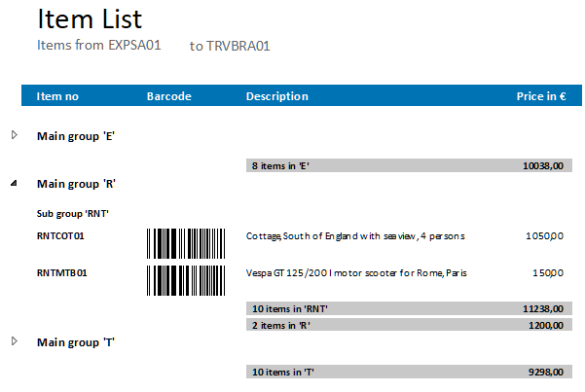Screen dimensions: 585x392
Task: Select the Price in € column header
Action: [x=541, y=96]
